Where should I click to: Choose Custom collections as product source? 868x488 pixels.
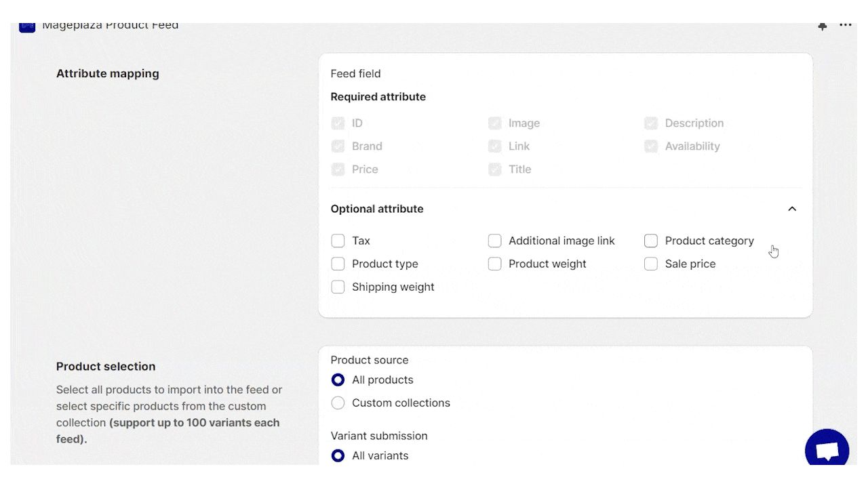338,403
